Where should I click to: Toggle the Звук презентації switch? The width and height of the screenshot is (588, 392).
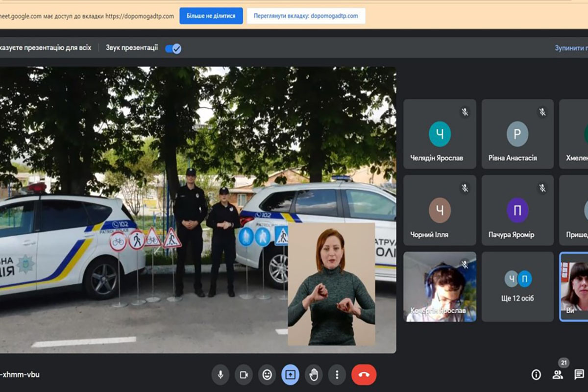[x=173, y=48]
